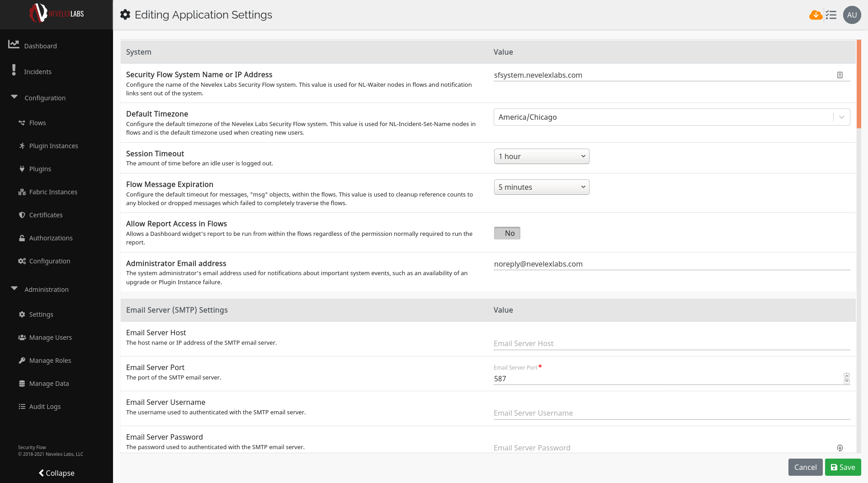Image resolution: width=868 pixels, height=483 pixels.
Task: Click the Cancel button
Action: pyautogui.click(x=805, y=467)
